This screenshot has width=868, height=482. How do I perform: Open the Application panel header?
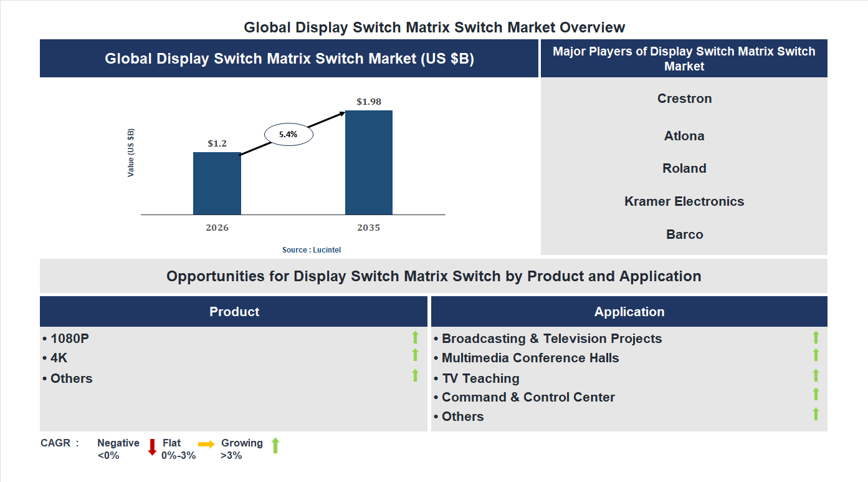point(629,311)
